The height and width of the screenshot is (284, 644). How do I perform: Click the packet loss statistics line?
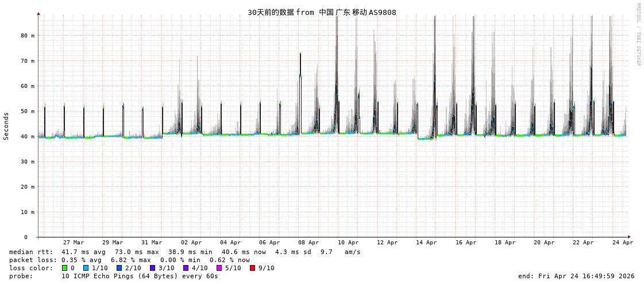click(x=129, y=260)
